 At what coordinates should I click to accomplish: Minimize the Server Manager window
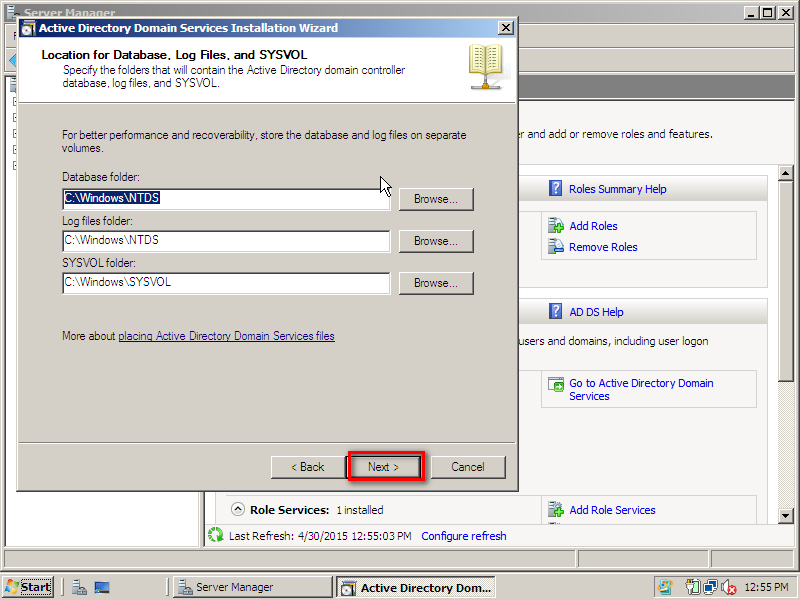[x=750, y=12]
